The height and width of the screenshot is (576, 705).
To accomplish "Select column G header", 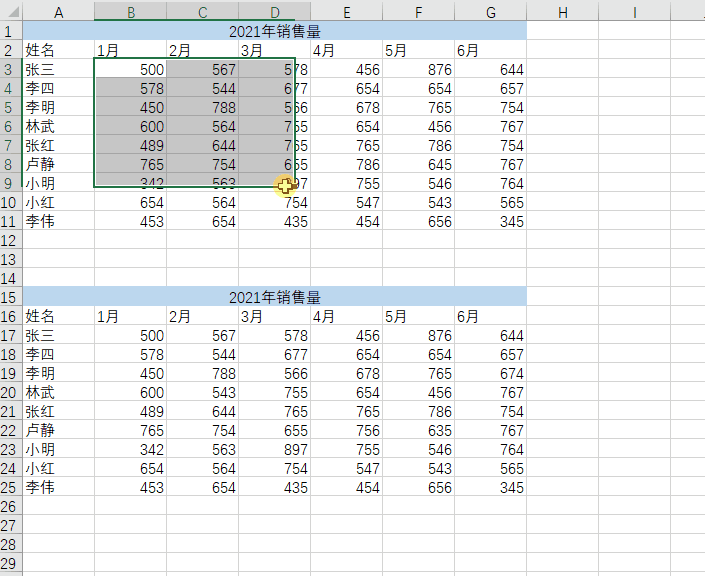I will point(491,12).
